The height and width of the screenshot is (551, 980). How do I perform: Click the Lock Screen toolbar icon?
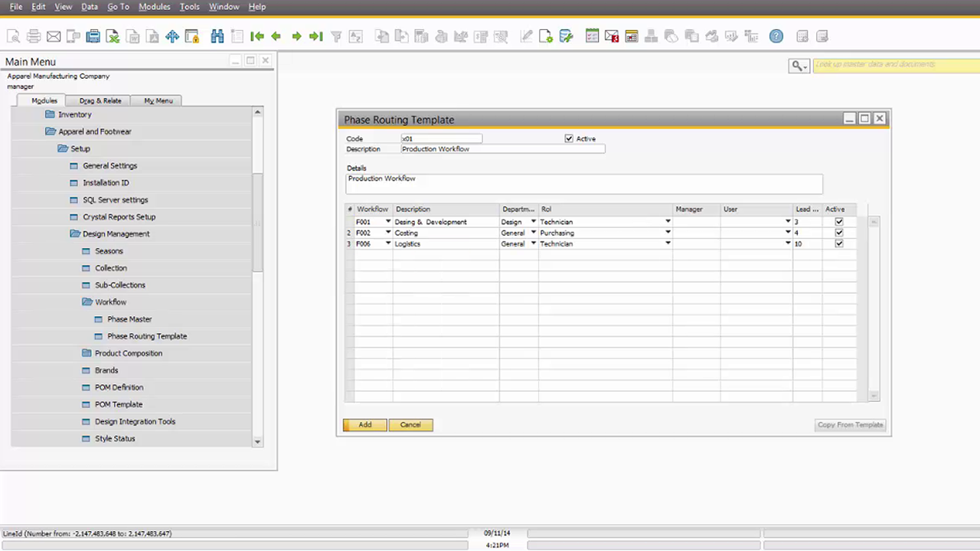(x=192, y=36)
